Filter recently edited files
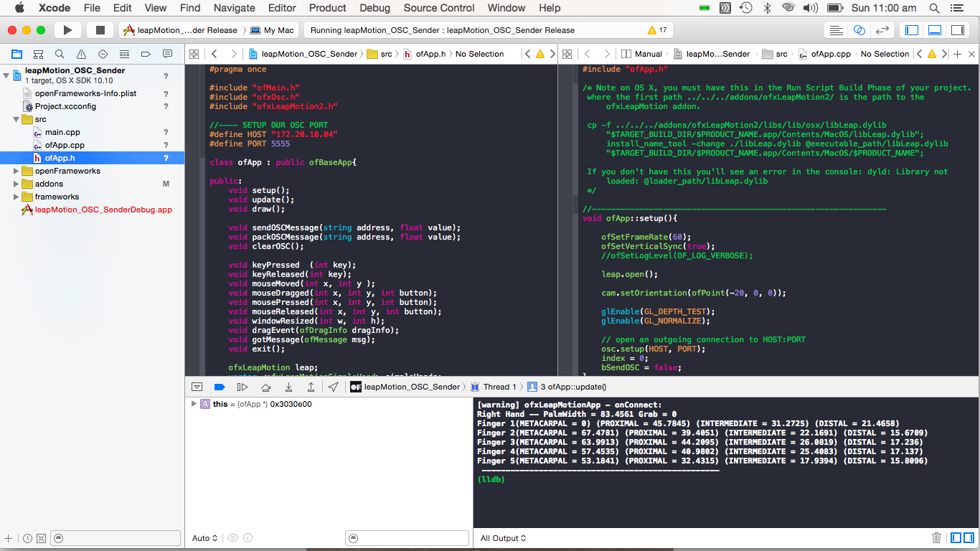This screenshot has width=980, height=551. [27, 538]
